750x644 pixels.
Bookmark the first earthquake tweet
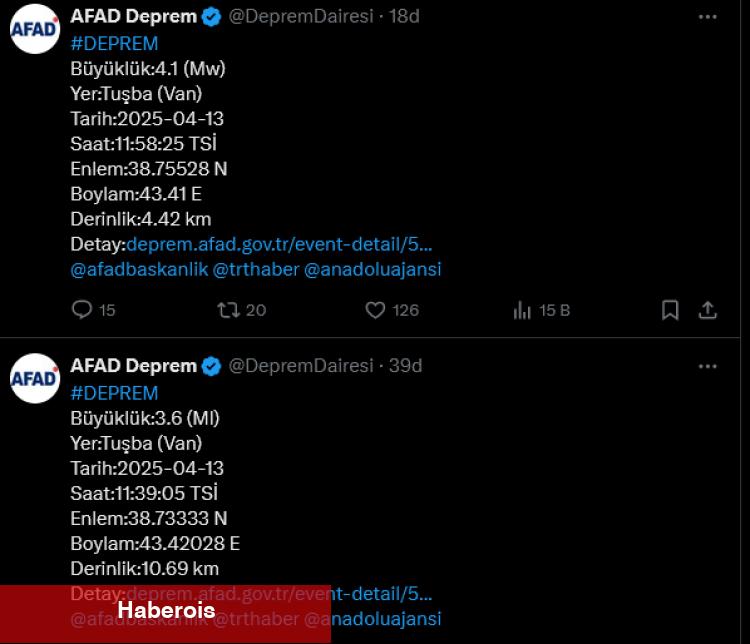tap(670, 310)
